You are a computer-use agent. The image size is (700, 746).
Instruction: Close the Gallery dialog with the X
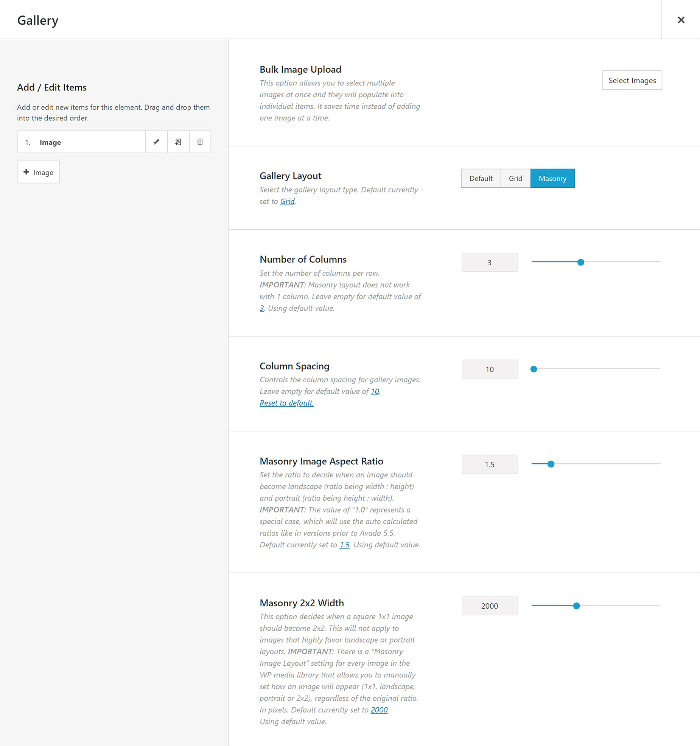[x=681, y=20]
